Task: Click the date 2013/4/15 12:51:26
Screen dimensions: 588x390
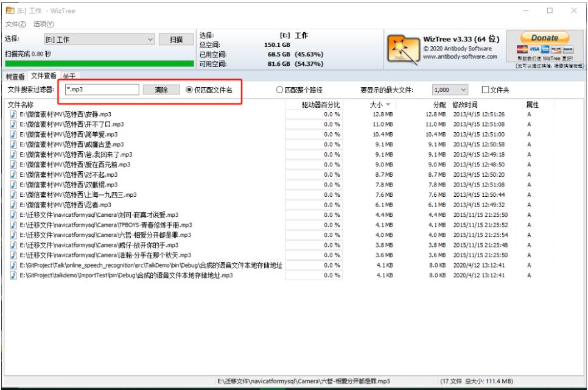Action: [x=479, y=114]
